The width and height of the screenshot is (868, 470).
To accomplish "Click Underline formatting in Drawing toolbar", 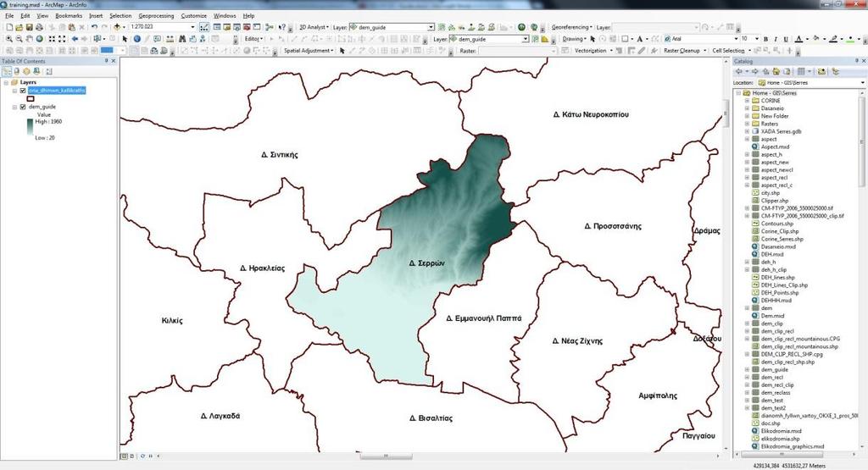I will [786, 39].
